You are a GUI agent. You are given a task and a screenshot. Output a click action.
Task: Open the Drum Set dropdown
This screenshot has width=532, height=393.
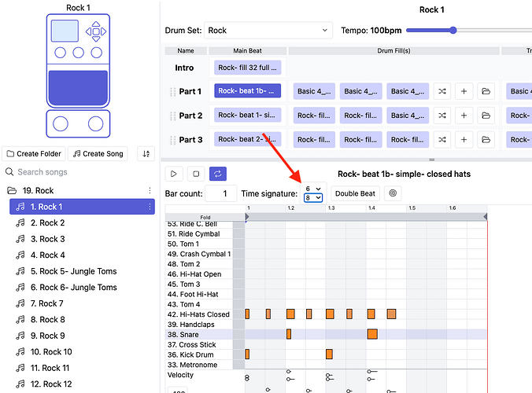pos(268,31)
